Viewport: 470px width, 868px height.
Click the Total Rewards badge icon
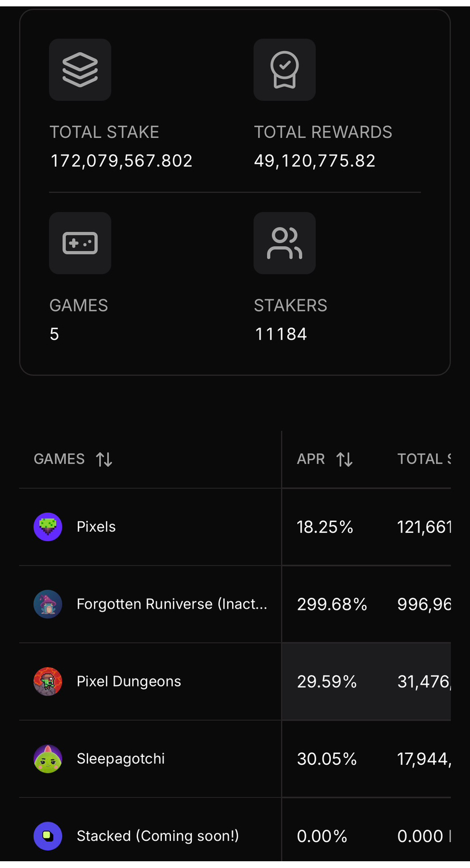(284, 70)
